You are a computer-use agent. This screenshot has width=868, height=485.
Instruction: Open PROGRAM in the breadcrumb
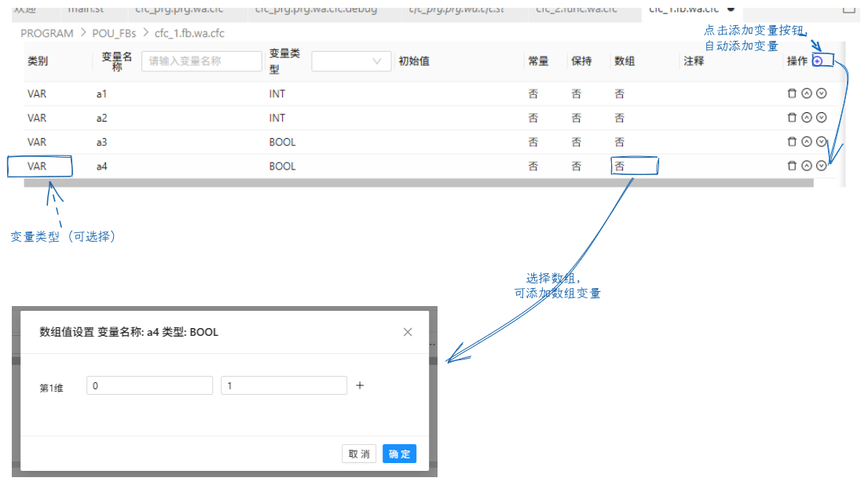click(x=47, y=33)
